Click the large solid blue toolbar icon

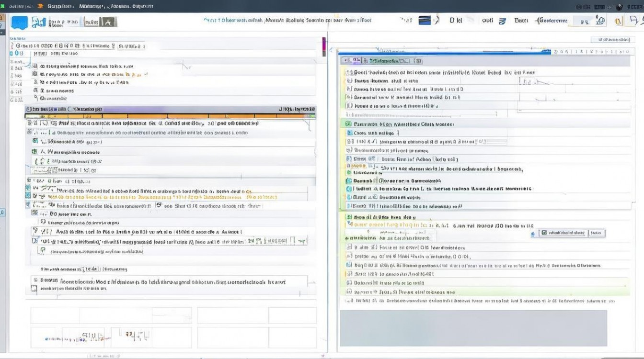[20, 22]
